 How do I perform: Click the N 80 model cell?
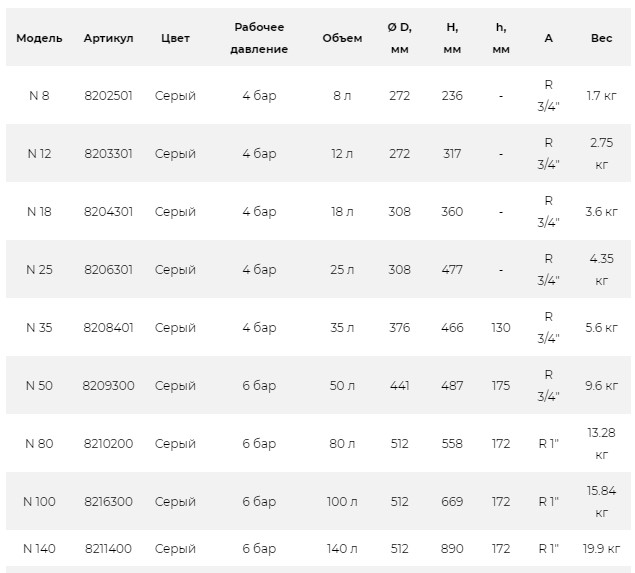pos(39,444)
